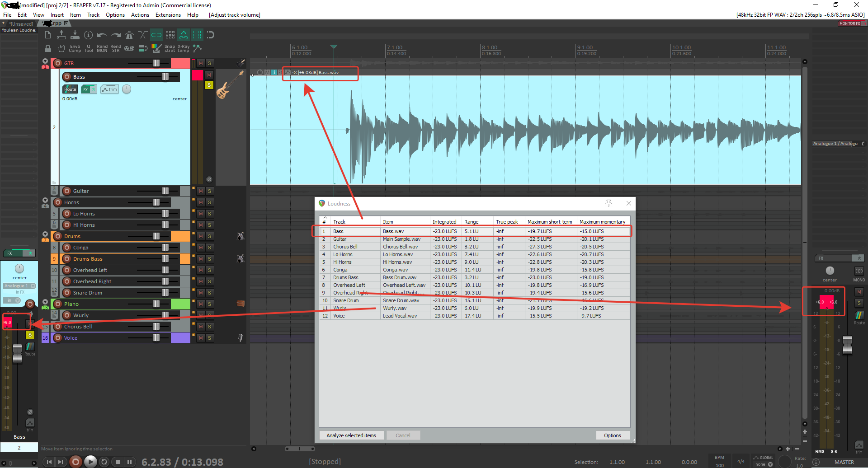
Task: Toggle ripple editing grid-dots icon
Action: [x=170, y=35]
